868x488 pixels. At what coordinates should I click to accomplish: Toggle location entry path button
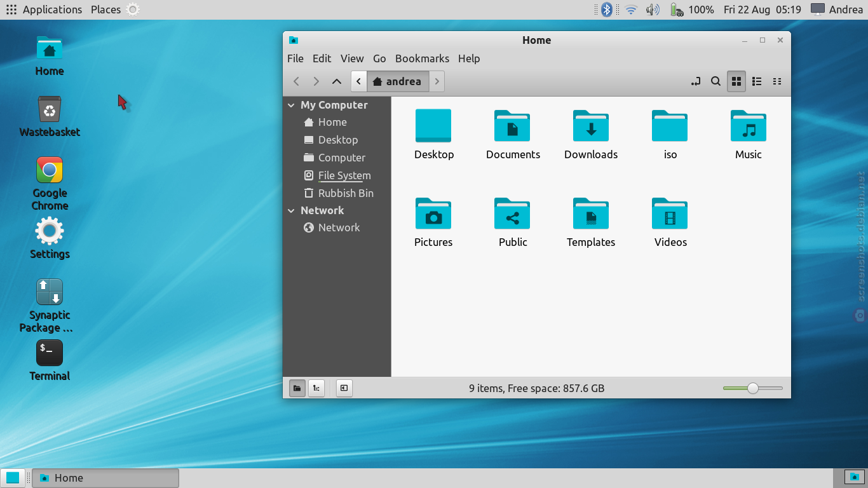696,81
